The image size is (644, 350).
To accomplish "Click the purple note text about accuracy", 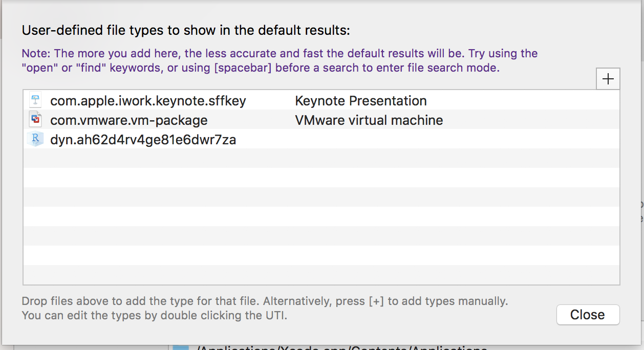I will [280, 60].
